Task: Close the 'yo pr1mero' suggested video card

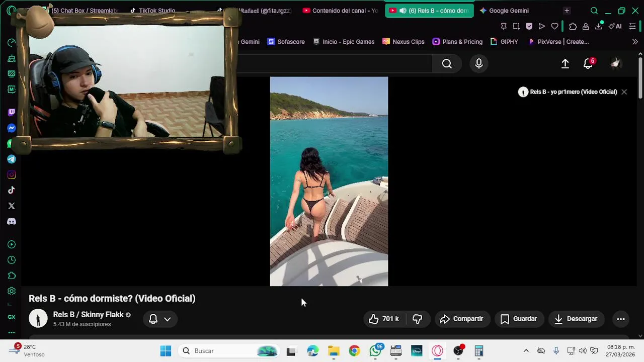Action: point(624,92)
